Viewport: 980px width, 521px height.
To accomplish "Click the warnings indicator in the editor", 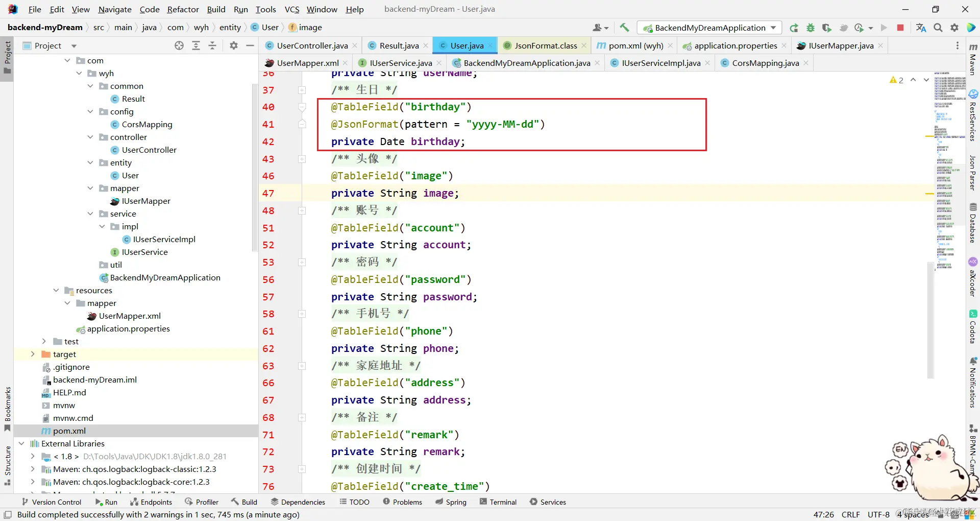I will point(896,80).
